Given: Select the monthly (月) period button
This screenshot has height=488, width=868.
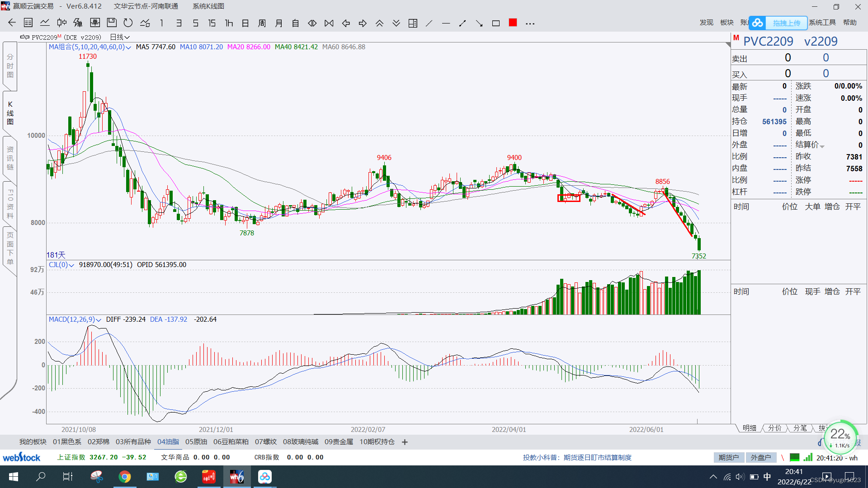Looking at the screenshot, I should 279,23.
